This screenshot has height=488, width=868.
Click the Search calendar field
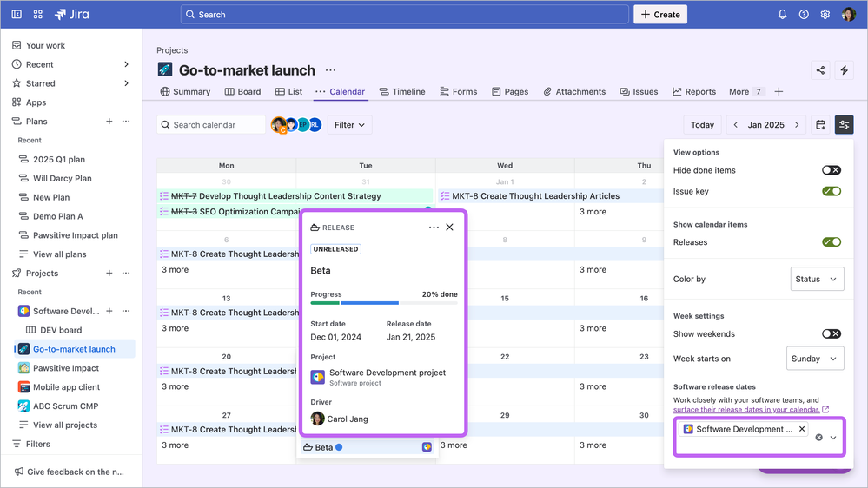211,124
